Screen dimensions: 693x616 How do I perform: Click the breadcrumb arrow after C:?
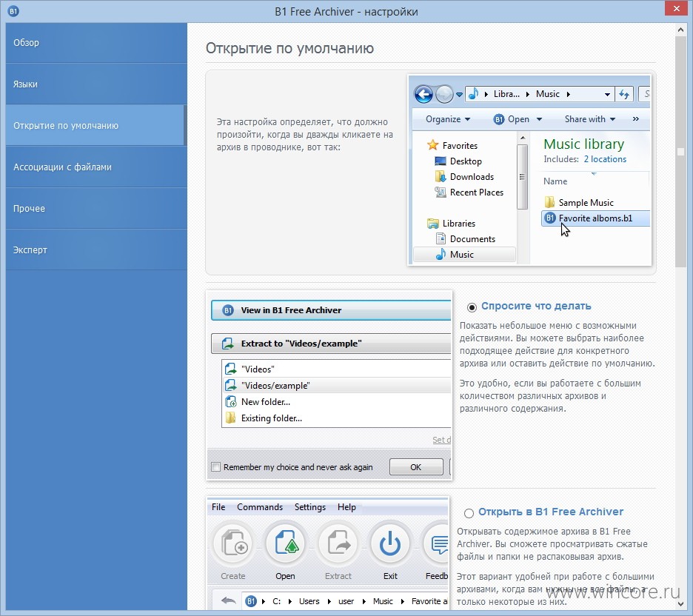pos(290,601)
